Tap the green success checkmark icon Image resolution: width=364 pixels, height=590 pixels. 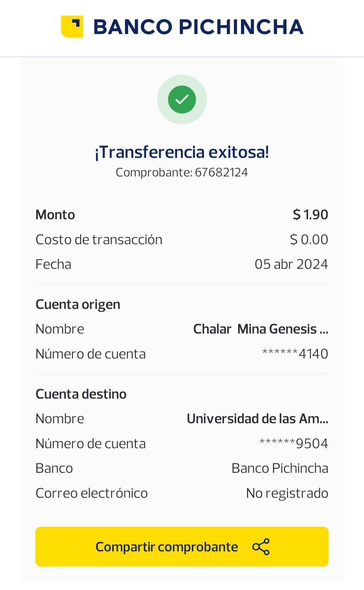pos(182,99)
